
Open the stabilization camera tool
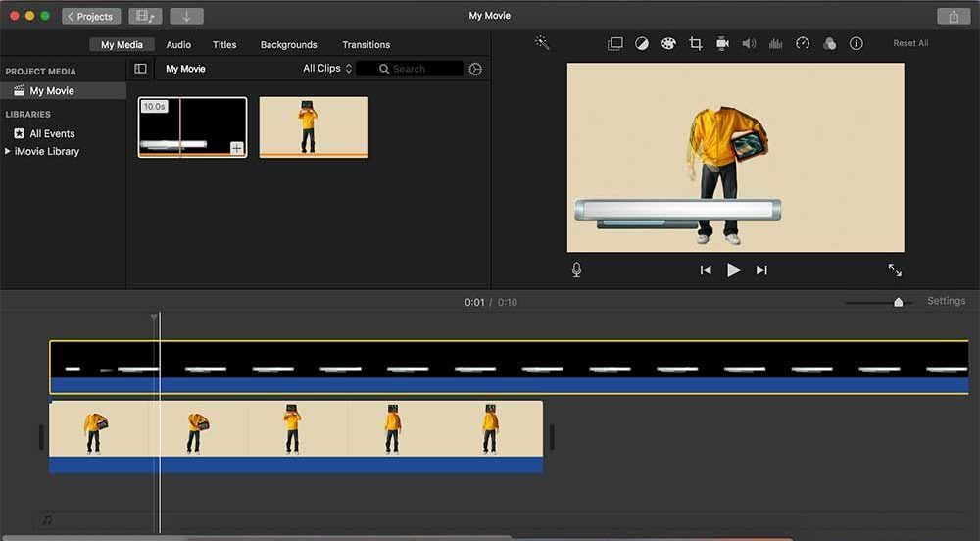point(722,44)
